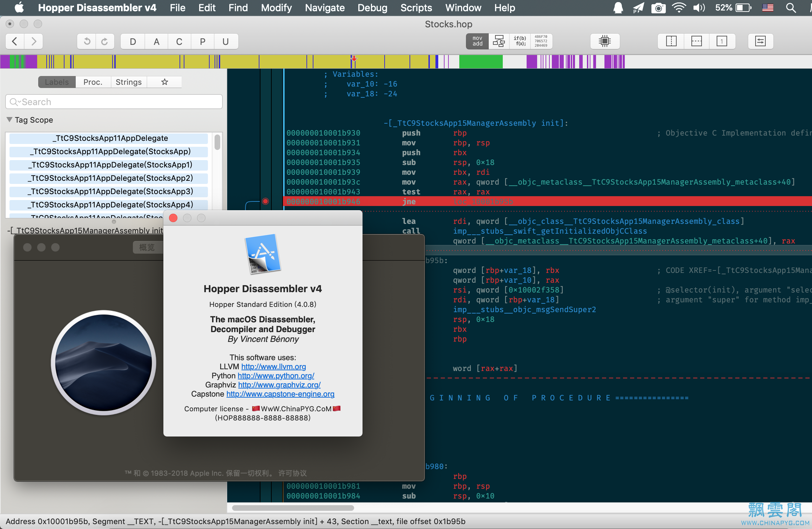The image size is (812, 529).
Task: Open the Debug menu
Action: point(372,8)
